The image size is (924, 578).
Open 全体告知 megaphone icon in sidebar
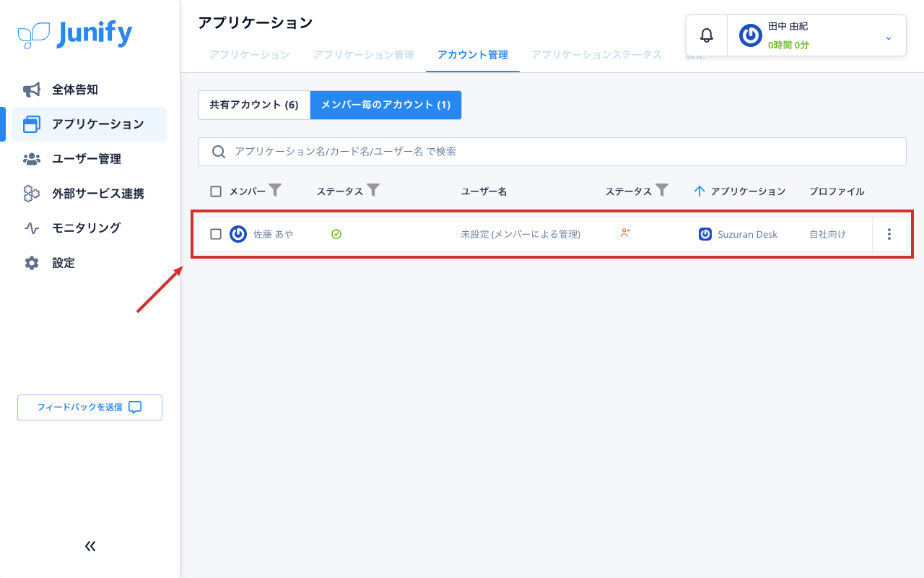click(32, 90)
